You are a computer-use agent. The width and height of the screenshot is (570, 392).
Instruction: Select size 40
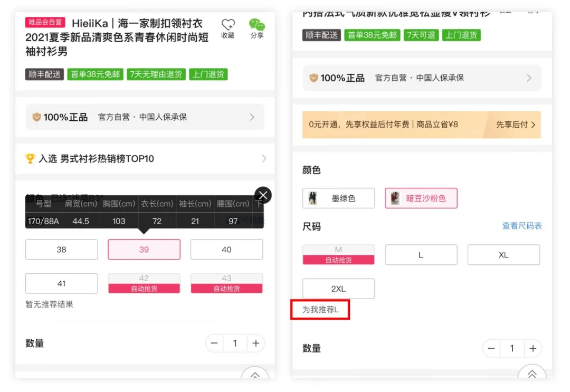[226, 249]
